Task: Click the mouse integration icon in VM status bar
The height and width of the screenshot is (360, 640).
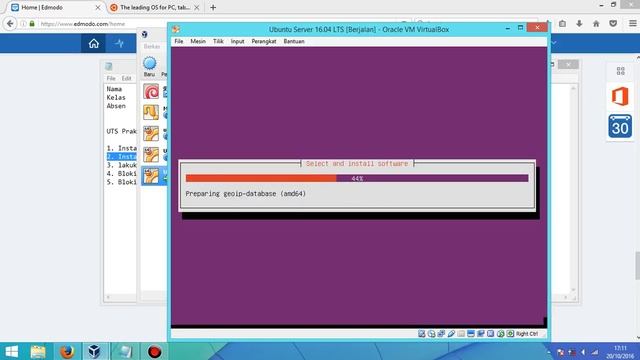Action: tap(500, 334)
